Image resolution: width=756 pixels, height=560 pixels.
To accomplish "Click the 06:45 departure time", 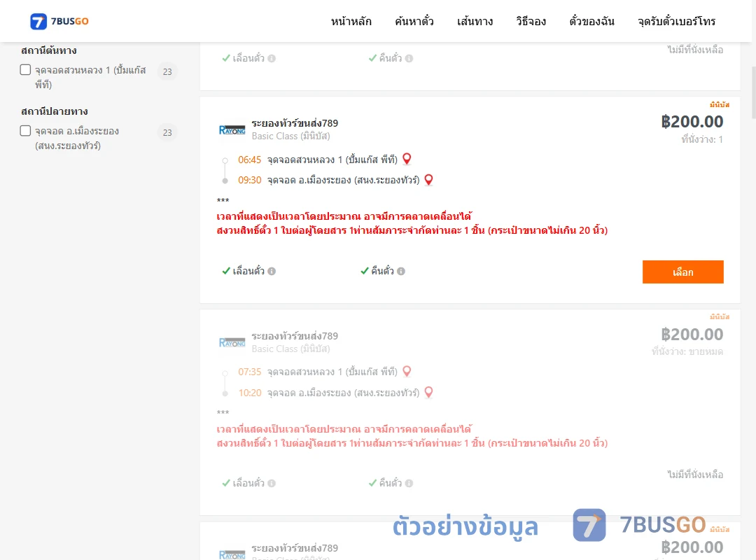I will [x=249, y=160].
